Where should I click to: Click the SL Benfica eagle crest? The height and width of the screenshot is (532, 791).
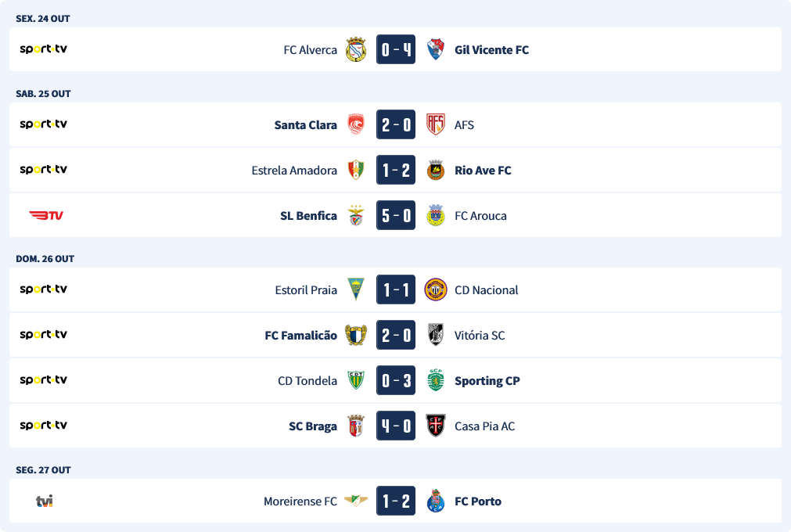point(356,216)
